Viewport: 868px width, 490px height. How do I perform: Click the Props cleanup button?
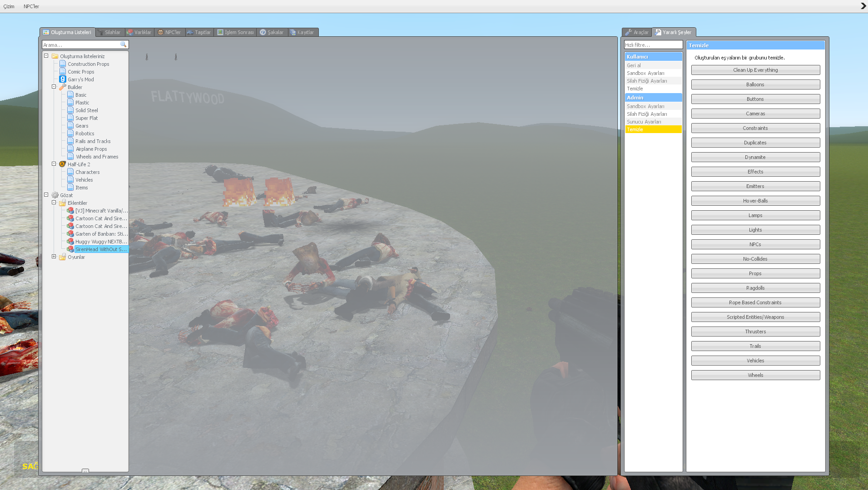pos(755,273)
